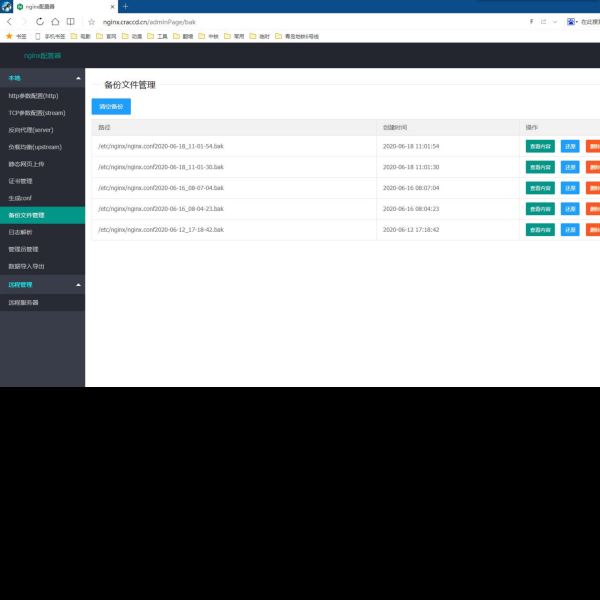Close the nginx配置器 browser tab
Screen dimensions: 600x600
pos(112,7)
